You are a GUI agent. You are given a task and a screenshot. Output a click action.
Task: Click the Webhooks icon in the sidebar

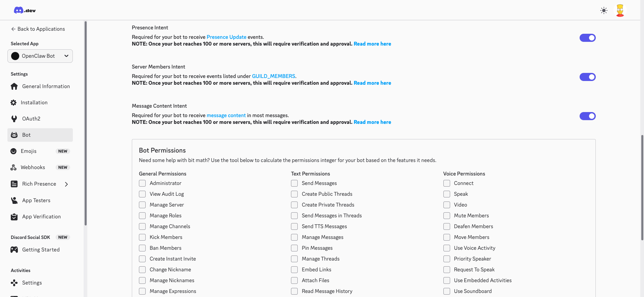(13, 167)
